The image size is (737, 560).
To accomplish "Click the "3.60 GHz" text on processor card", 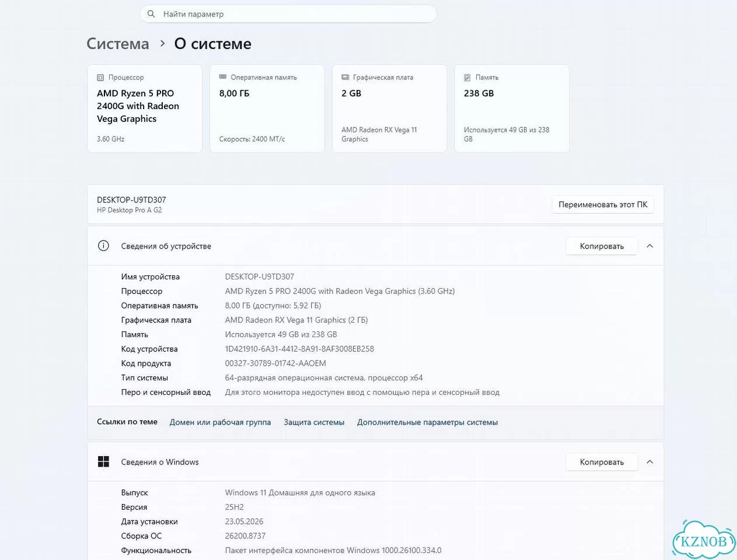I will (110, 139).
